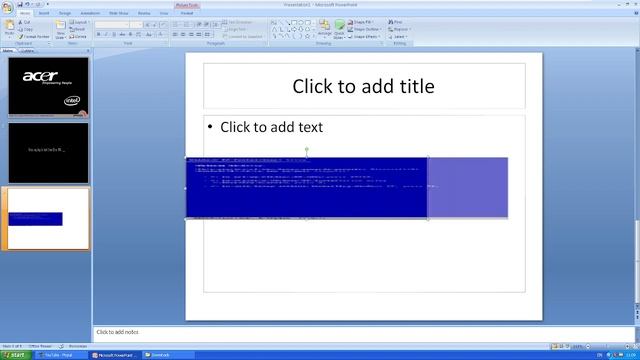Open the Office button menu
This screenshot has width=640, height=360.
click(x=7, y=7)
